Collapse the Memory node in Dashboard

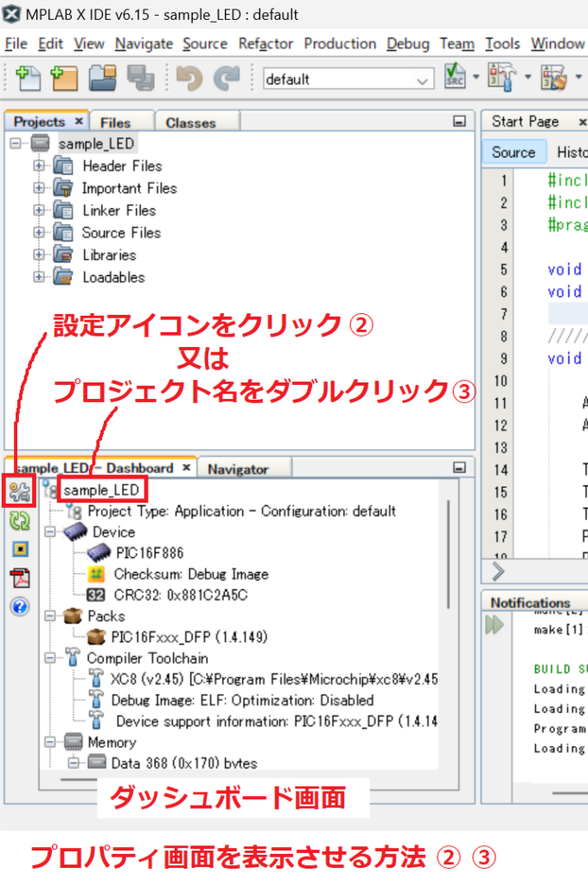click(x=50, y=742)
